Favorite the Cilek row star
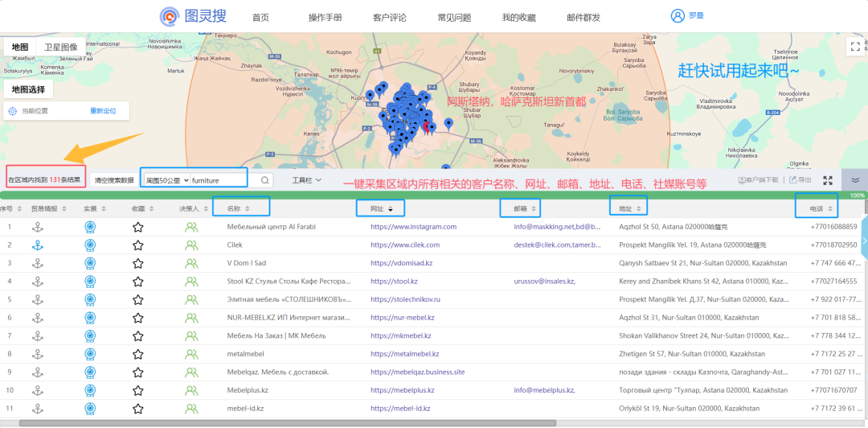The image size is (868, 428). point(138,245)
